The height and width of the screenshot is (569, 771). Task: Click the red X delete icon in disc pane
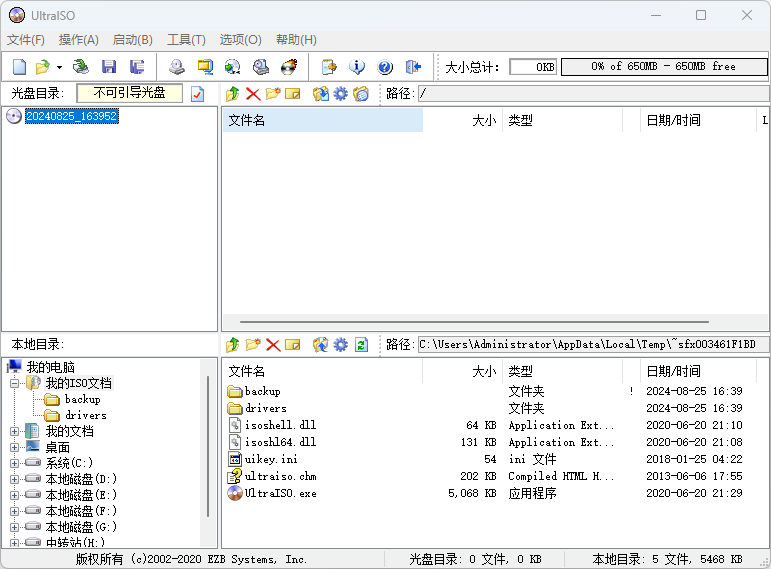pos(253,93)
